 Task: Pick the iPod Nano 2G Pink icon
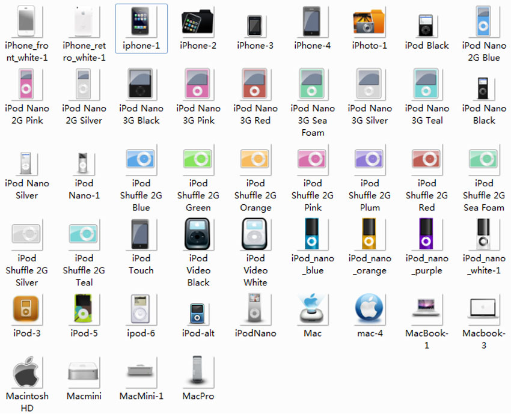[26, 84]
